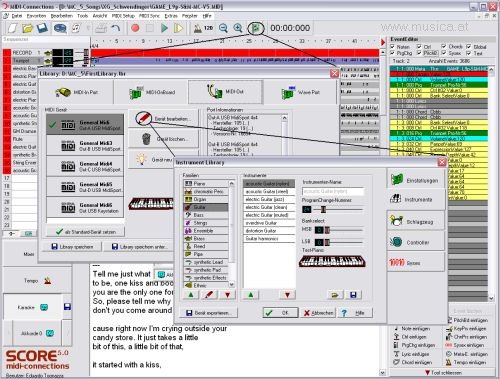The image size is (500, 379).
Task: Select General Midi4 device in list
Action: point(85,166)
